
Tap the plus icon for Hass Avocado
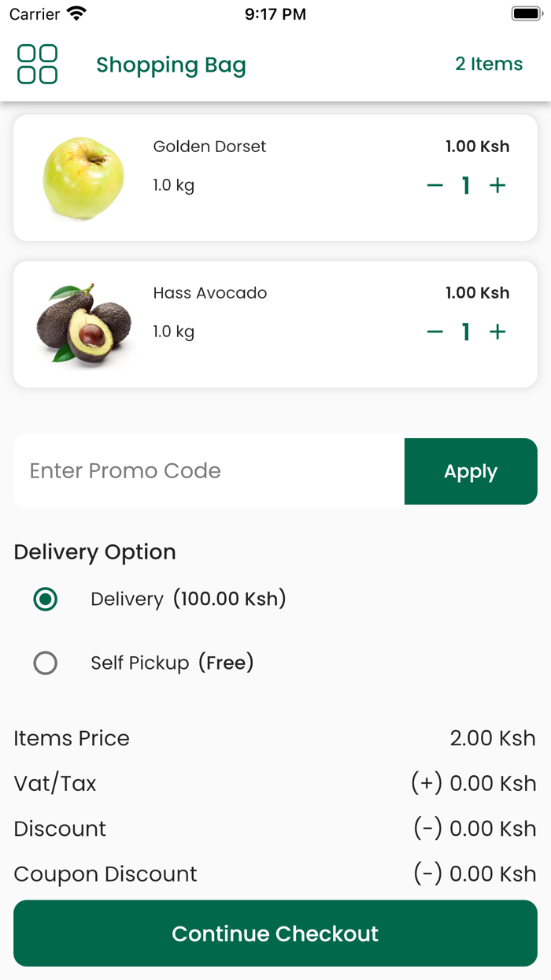click(x=497, y=332)
